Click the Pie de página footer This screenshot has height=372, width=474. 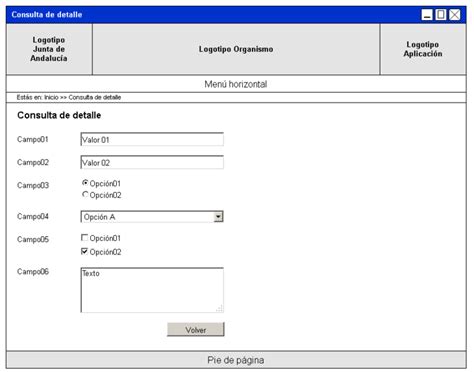236,360
